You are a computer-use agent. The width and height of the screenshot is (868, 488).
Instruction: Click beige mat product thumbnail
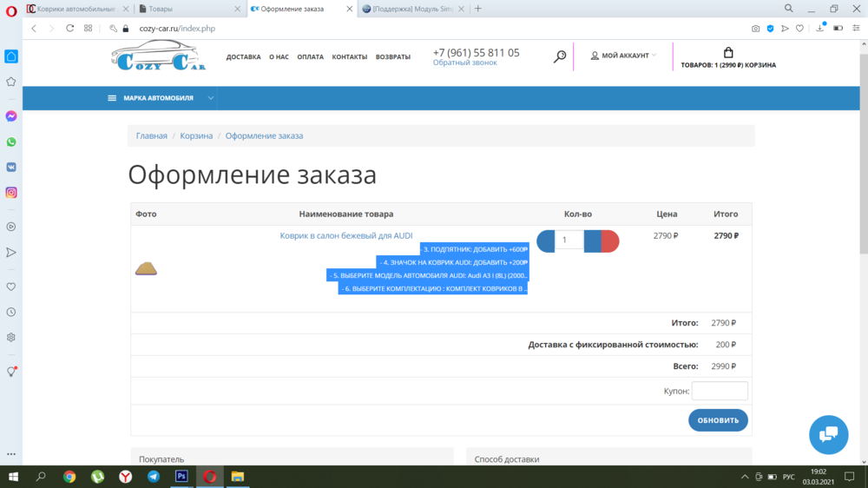tap(146, 269)
